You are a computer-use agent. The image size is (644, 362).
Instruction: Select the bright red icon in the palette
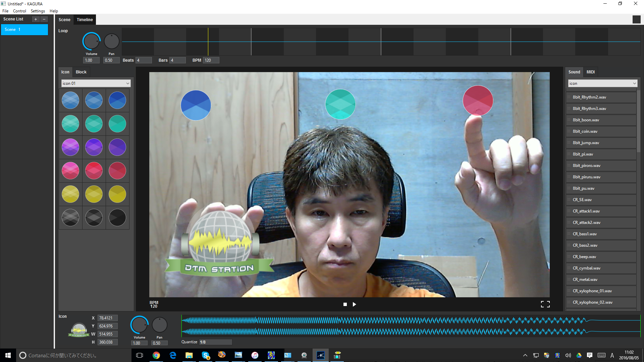[x=94, y=171]
